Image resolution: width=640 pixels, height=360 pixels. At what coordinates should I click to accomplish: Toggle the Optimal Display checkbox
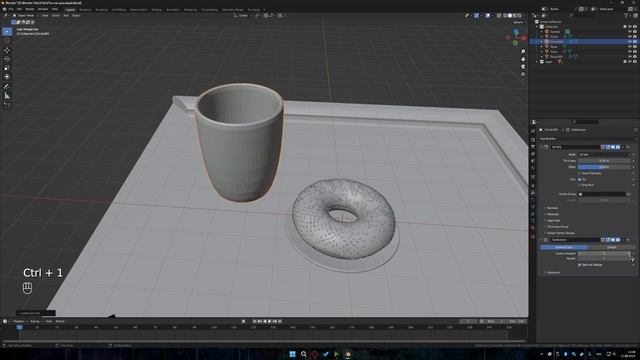tap(580, 265)
